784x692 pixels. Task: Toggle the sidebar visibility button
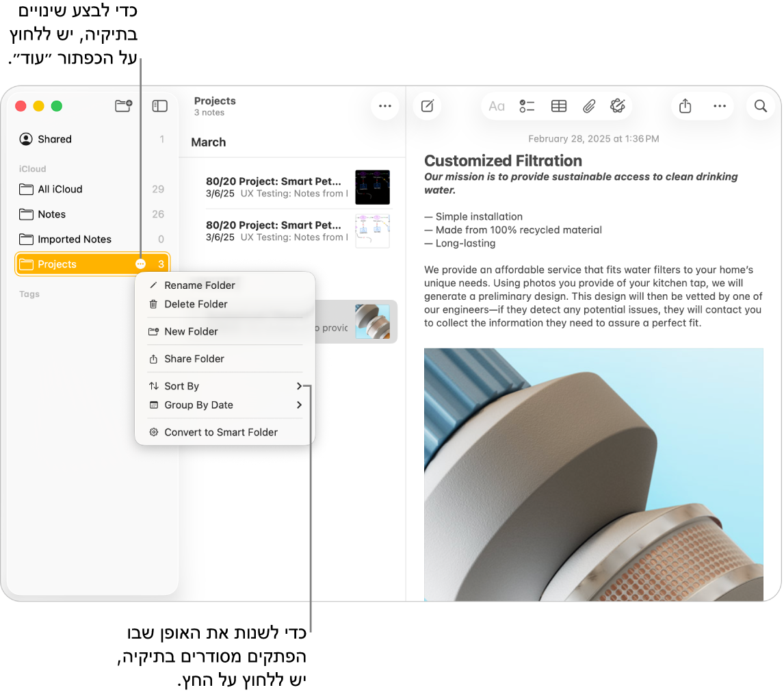point(159,106)
